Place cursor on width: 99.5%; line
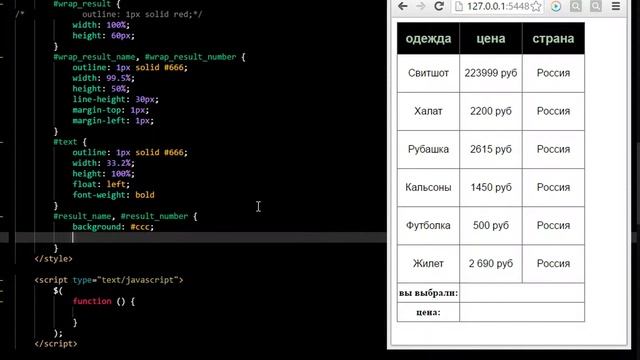640x360 pixels. [103, 78]
